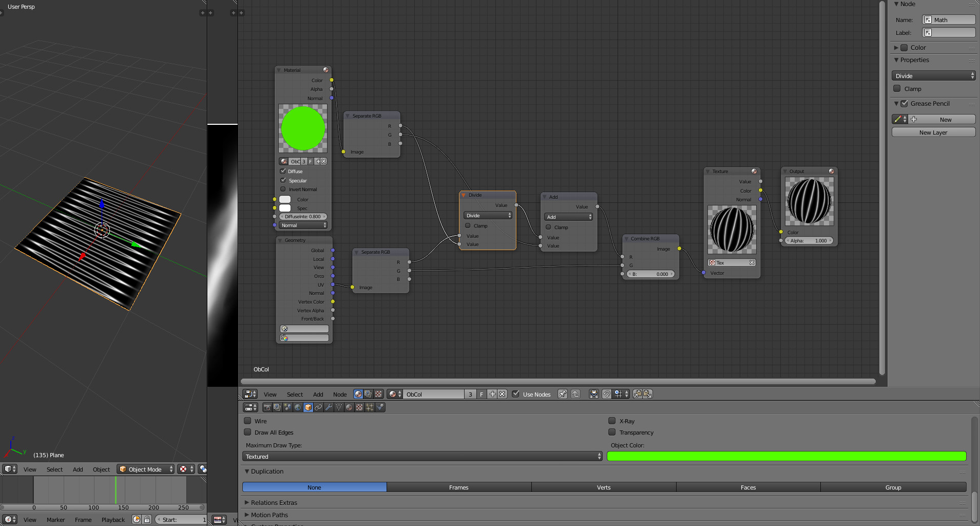Disable the Grease Pencil checkbox
This screenshot has height=526, width=980.
point(905,103)
